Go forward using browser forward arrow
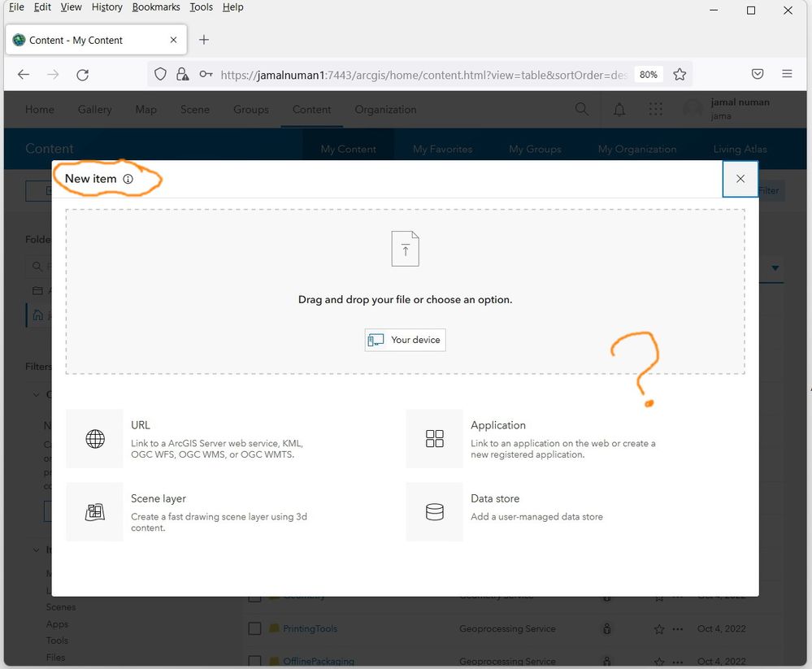The width and height of the screenshot is (812, 669). pos(53,75)
